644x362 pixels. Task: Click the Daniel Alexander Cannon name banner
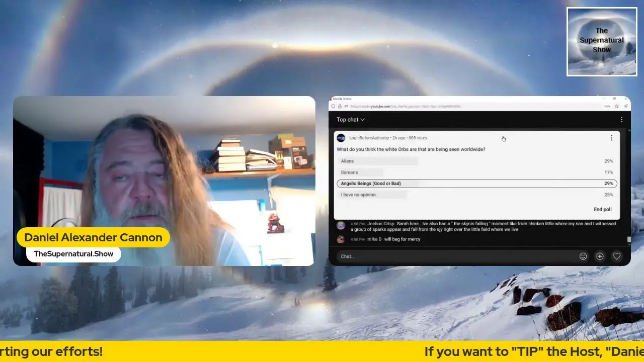pyautogui.click(x=93, y=237)
